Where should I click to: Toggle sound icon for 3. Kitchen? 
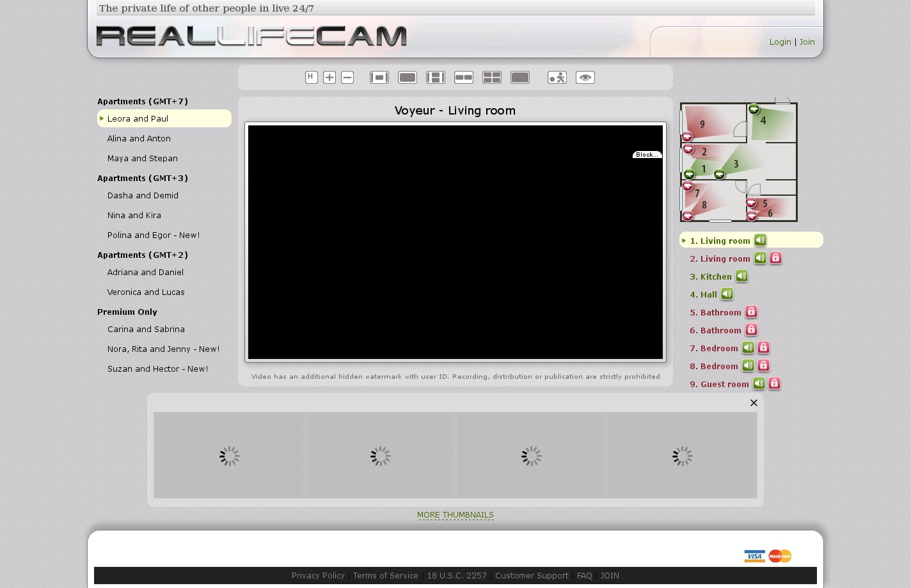pyautogui.click(x=741, y=276)
